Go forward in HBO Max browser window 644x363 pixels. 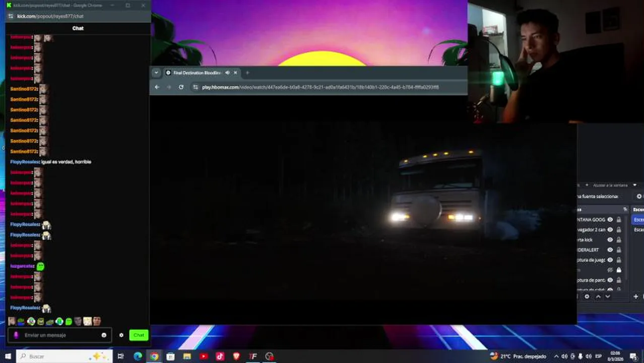point(169,87)
